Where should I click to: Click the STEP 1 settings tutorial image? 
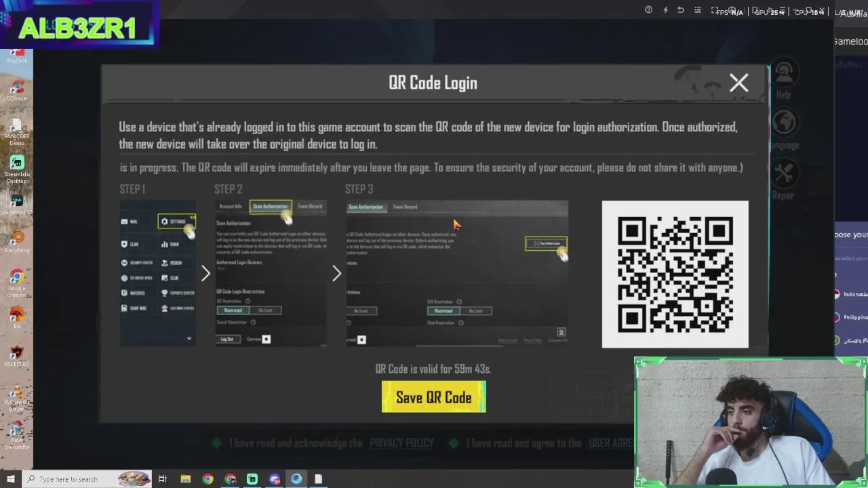pos(158,273)
